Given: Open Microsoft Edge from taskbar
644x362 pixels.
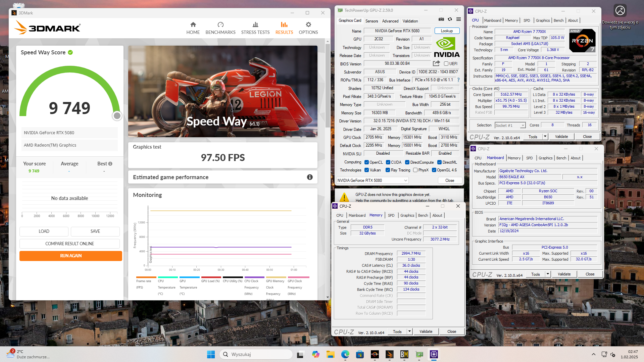Looking at the screenshot, I should point(345,354).
